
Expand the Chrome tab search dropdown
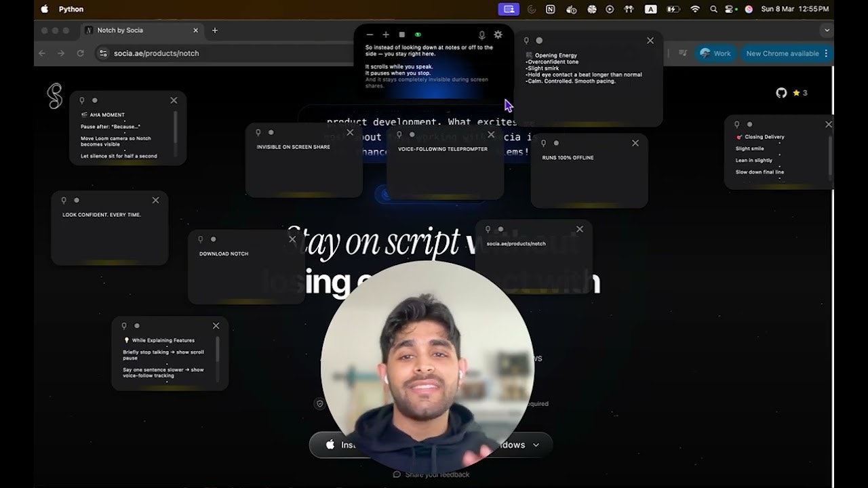pyautogui.click(x=826, y=30)
